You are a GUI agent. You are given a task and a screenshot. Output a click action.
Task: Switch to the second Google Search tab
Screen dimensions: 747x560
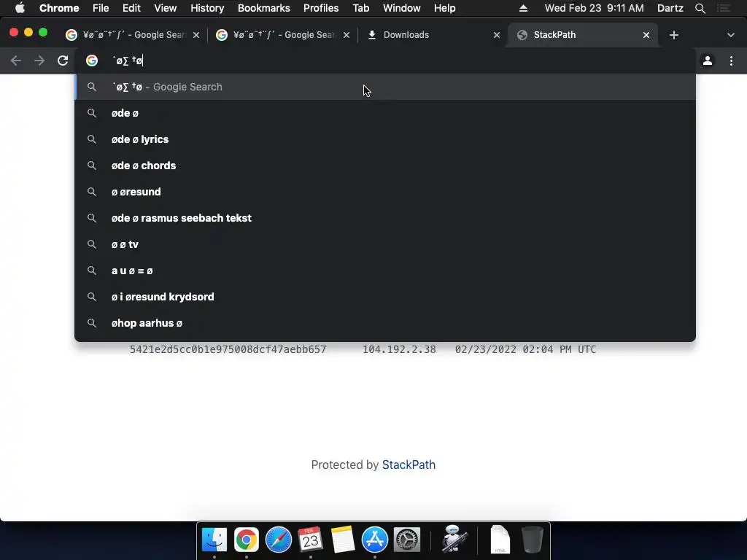point(283,35)
